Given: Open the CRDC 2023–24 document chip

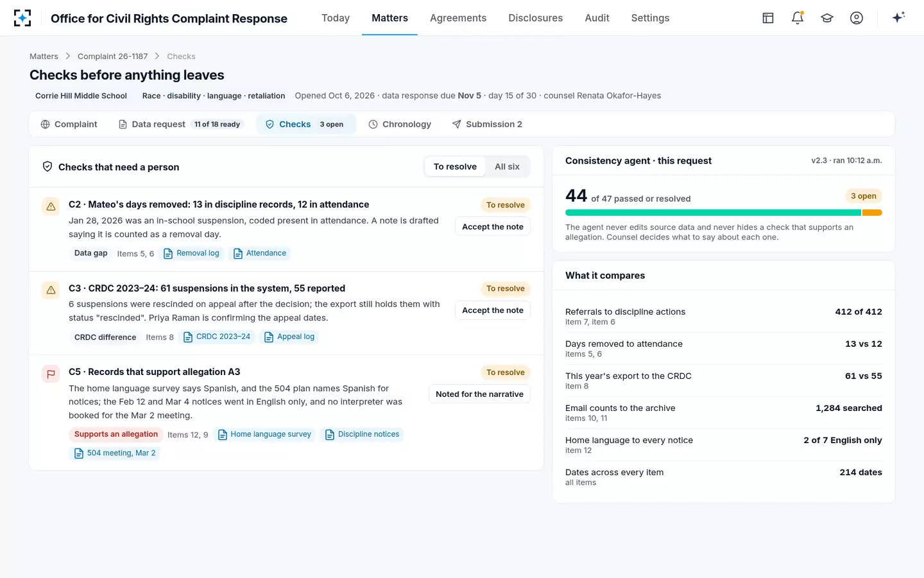Looking at the screenshot, I should pos(217,337).
